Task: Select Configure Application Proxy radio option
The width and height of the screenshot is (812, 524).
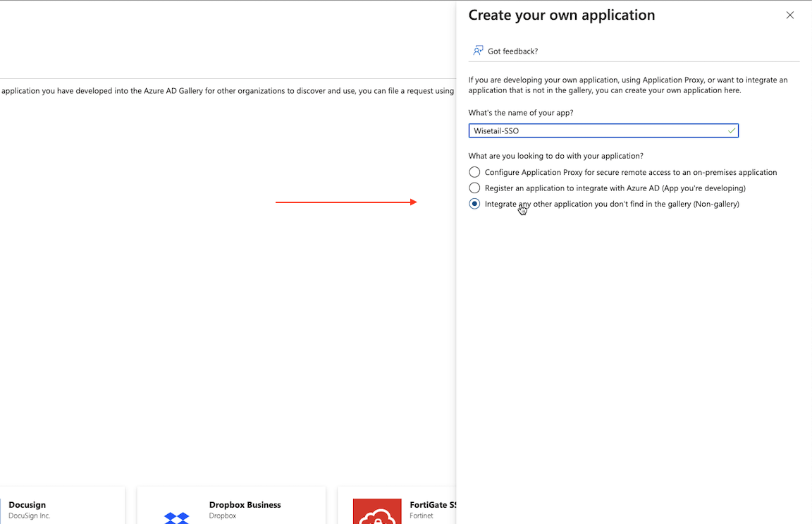Action: pos(474,172)
